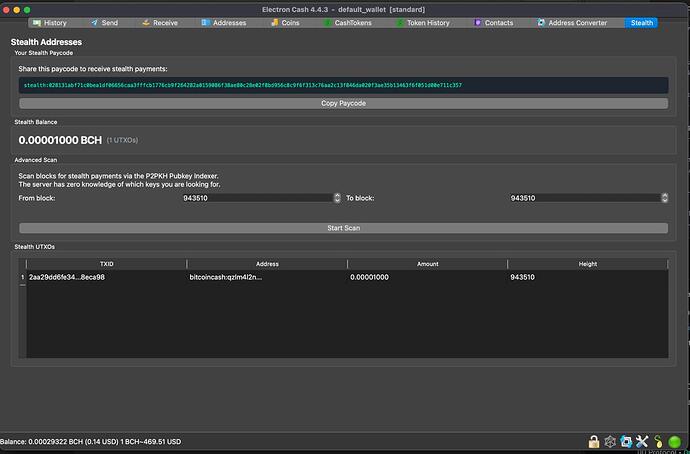
Task: Switch to the History tab
Action: [50, 22]
